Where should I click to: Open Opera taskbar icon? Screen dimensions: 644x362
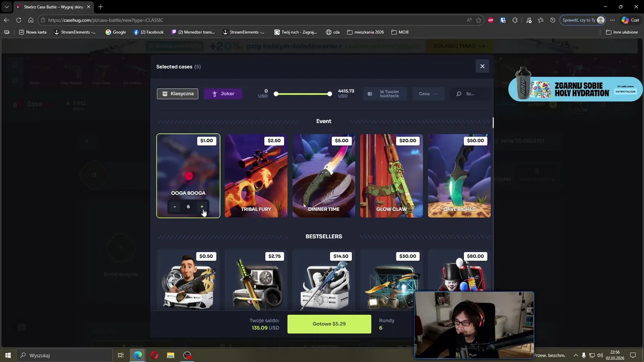tap(154, 355)
